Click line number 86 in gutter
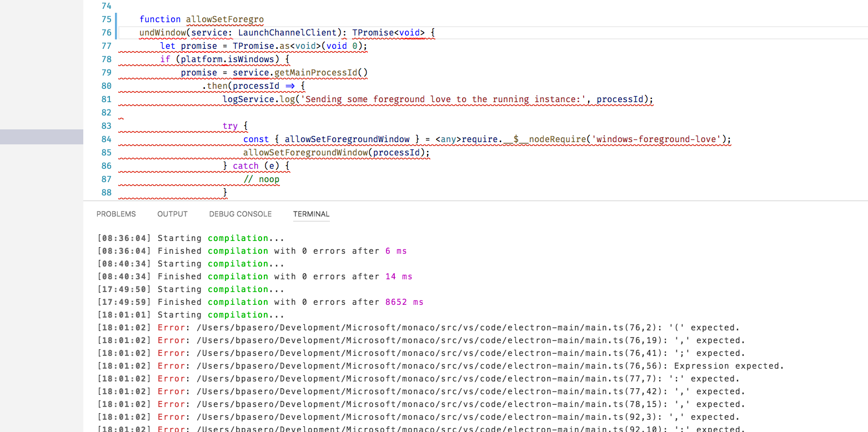Image resolution: width=868 pixels, height=432 pixels. tap(107, 166)
